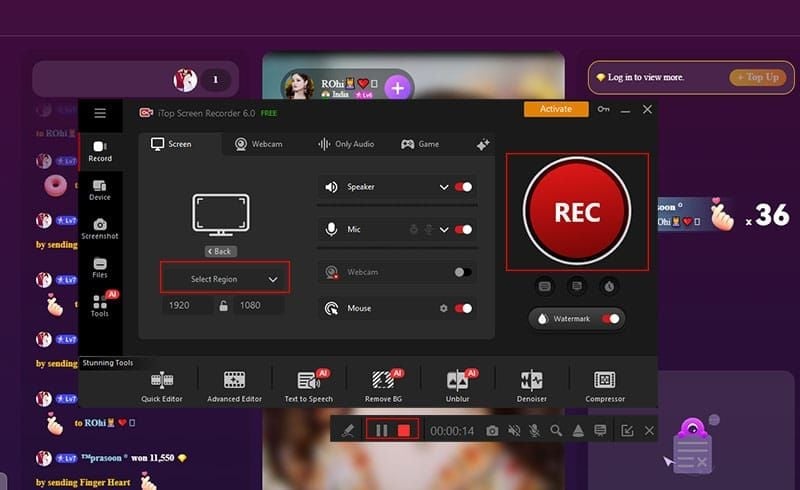Click the pen annotation icon in recording bar
Screen dimensions: 800x490
tap(348, 431)
